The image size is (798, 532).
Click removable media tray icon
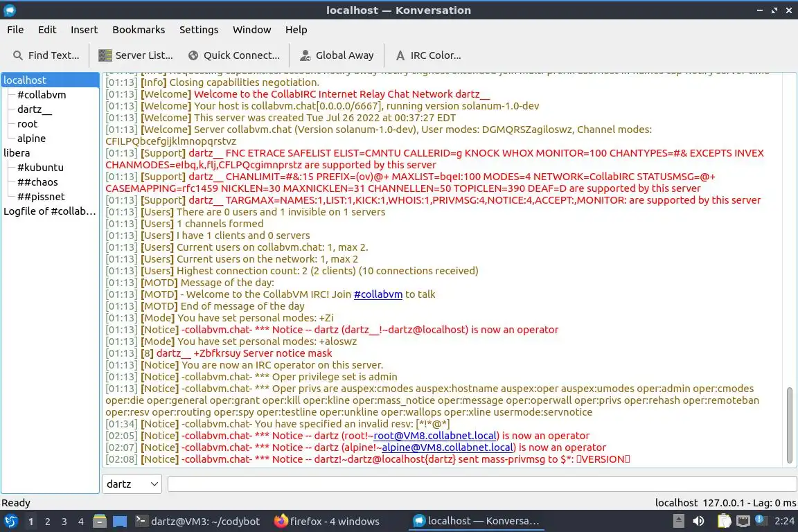pyautogui.click(x=678, y=521)
